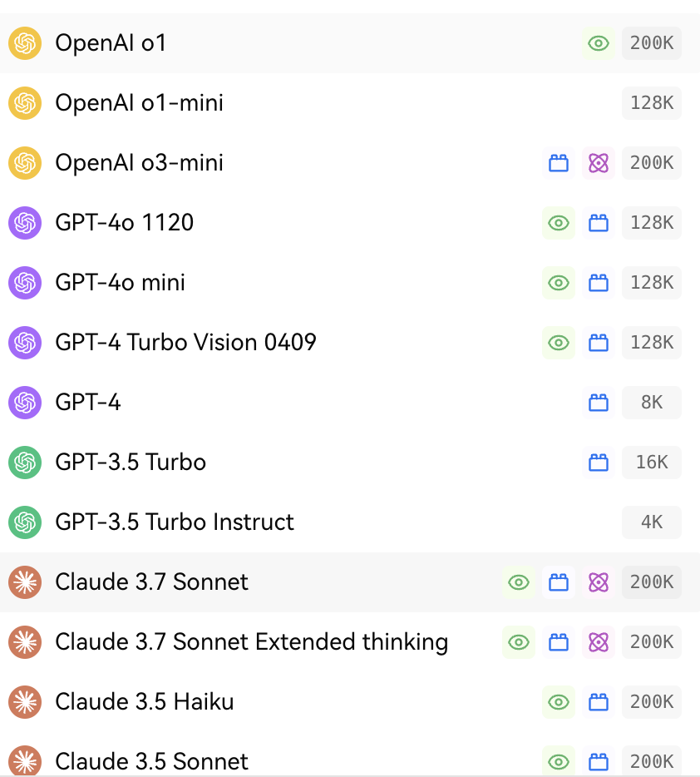Click the function-call brick icon for OpenAI o3-mini
The height and width of the screenshot is (777, 700).
[559, 163]
